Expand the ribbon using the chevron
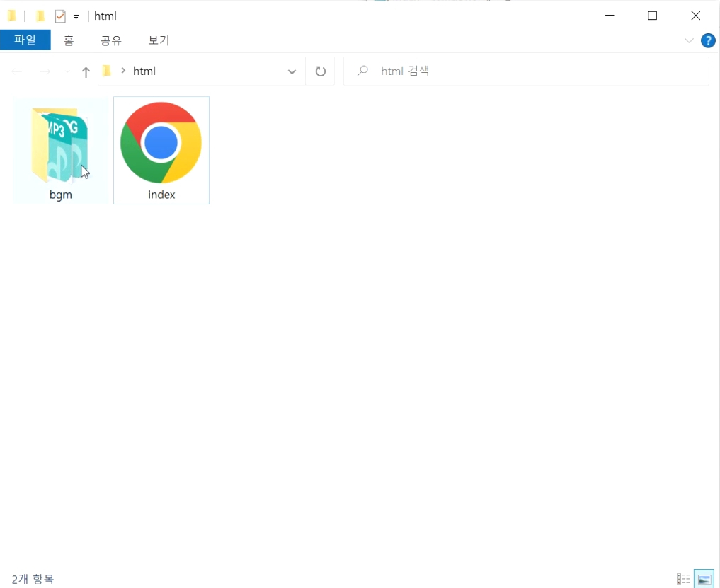 689,41
